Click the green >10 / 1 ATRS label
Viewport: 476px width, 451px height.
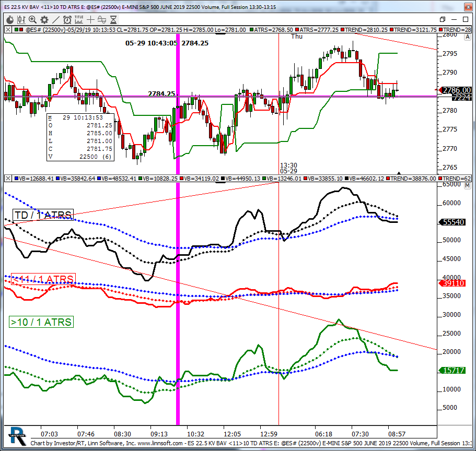[41, 322]
